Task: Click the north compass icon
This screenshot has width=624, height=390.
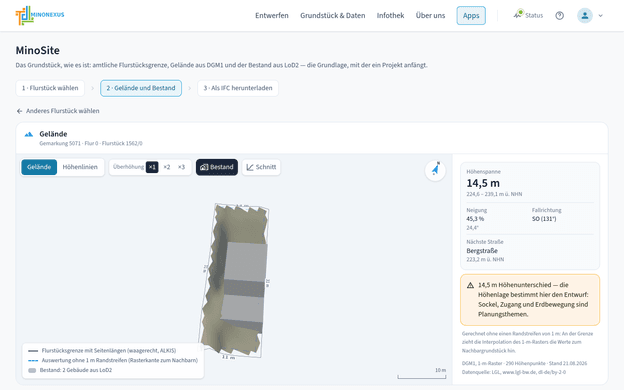Action: pyautogui.click(x=435, y=170)
